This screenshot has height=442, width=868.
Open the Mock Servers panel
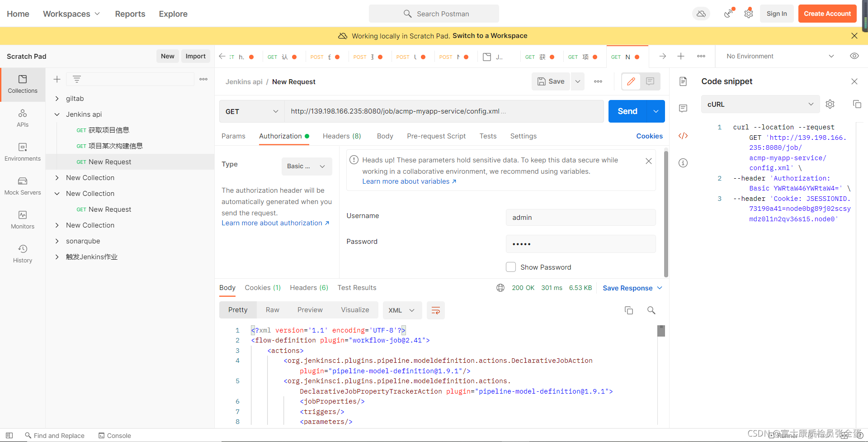23,185
